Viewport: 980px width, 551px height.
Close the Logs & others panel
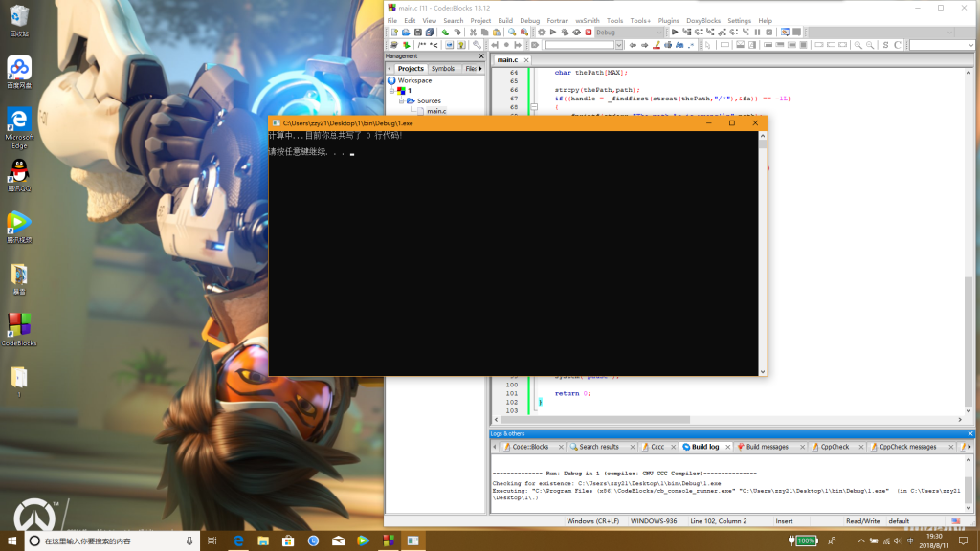tap(970, 433)
